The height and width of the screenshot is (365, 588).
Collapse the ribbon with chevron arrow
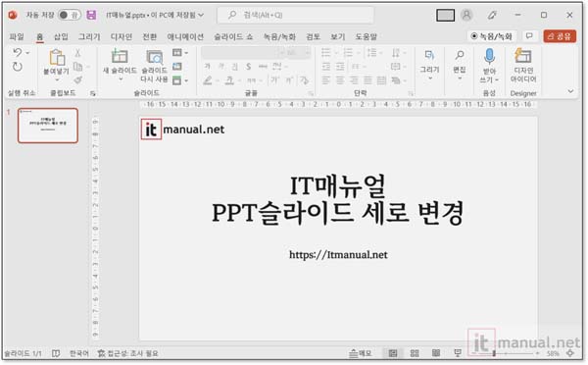click(570, 91)
